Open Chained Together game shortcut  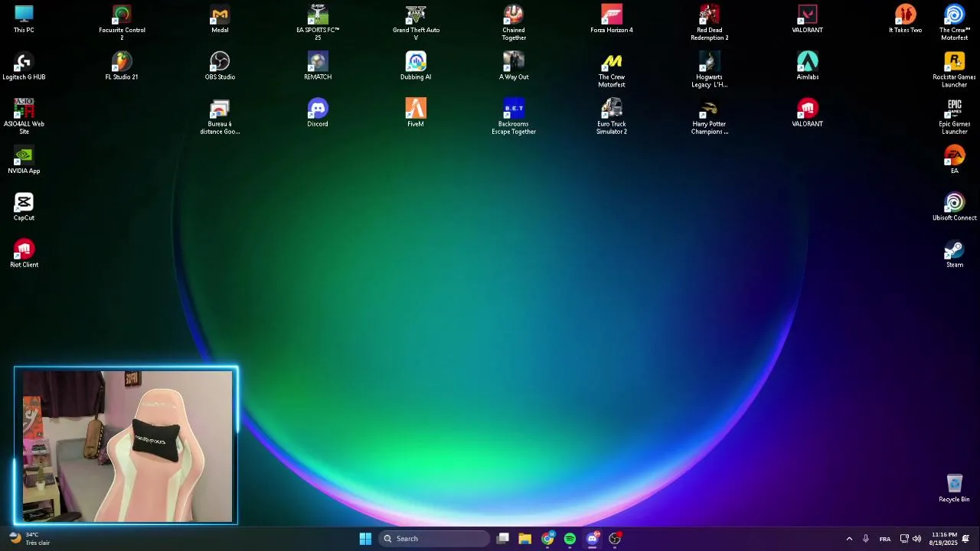point(514,23)
